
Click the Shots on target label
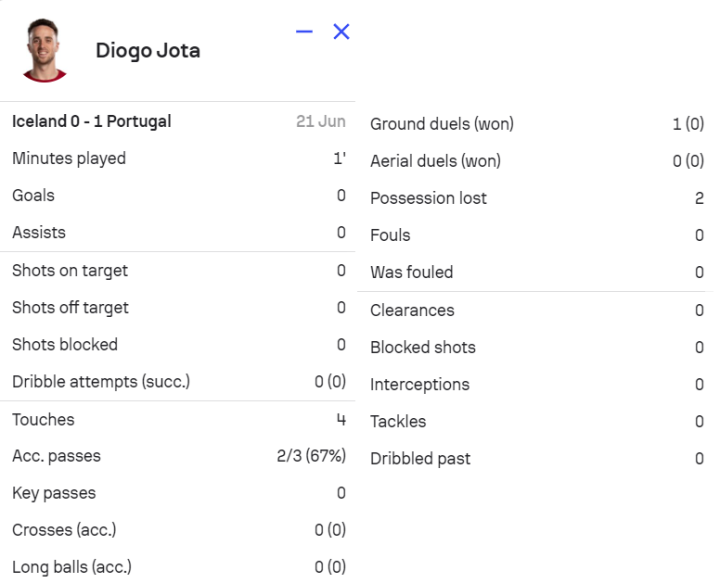coord(70,270)
